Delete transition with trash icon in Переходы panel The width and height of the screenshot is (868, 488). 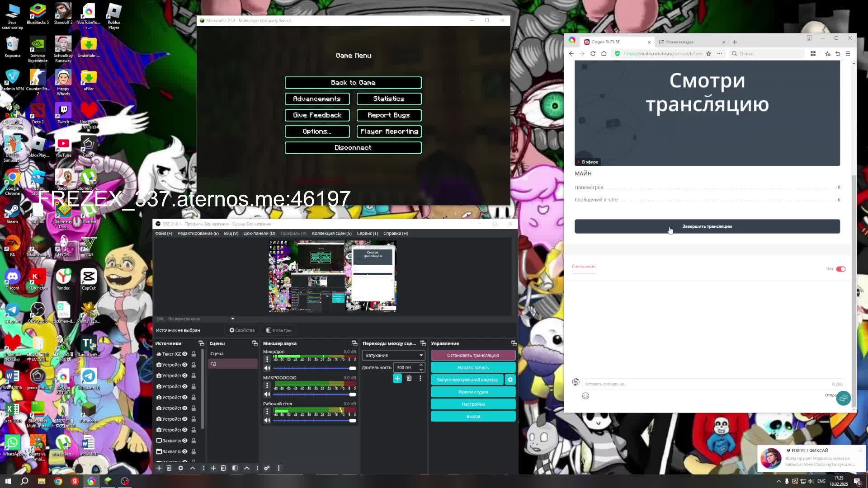pyautogui.click(x=409, y=378)
